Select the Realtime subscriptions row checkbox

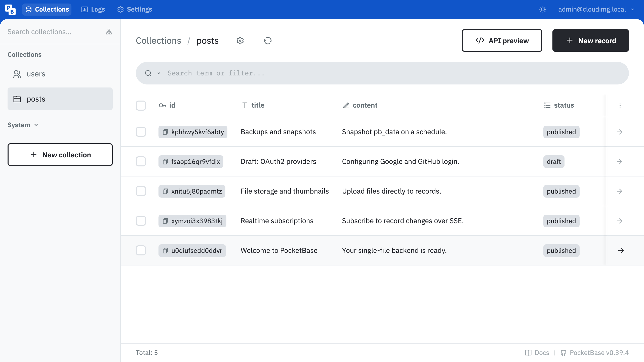141,221
